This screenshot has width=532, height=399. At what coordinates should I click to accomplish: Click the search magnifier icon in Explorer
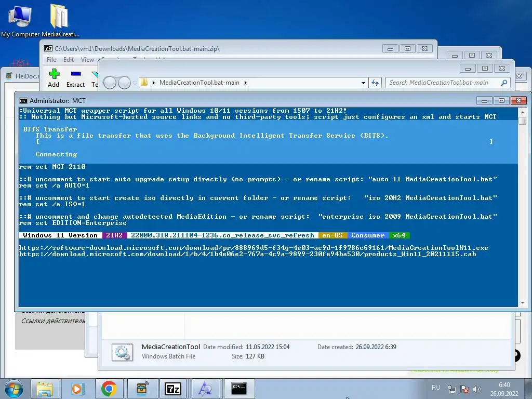point(504,83)
